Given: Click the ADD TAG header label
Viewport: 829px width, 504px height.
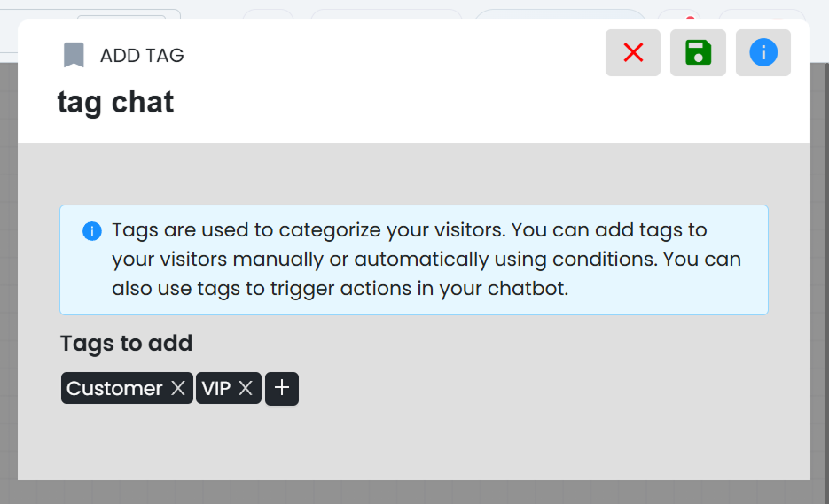Looking at the screenshot, I should [x=142, y=56].
